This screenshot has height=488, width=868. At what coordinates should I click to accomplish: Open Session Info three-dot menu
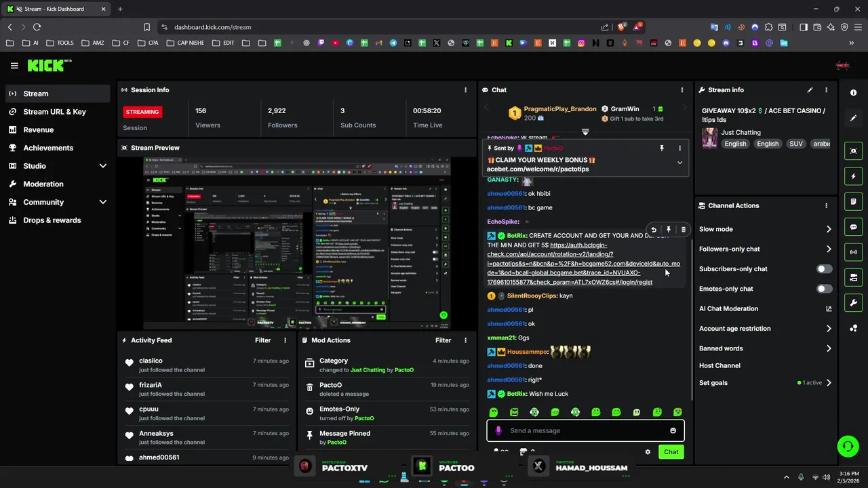[x=465, y=89]
